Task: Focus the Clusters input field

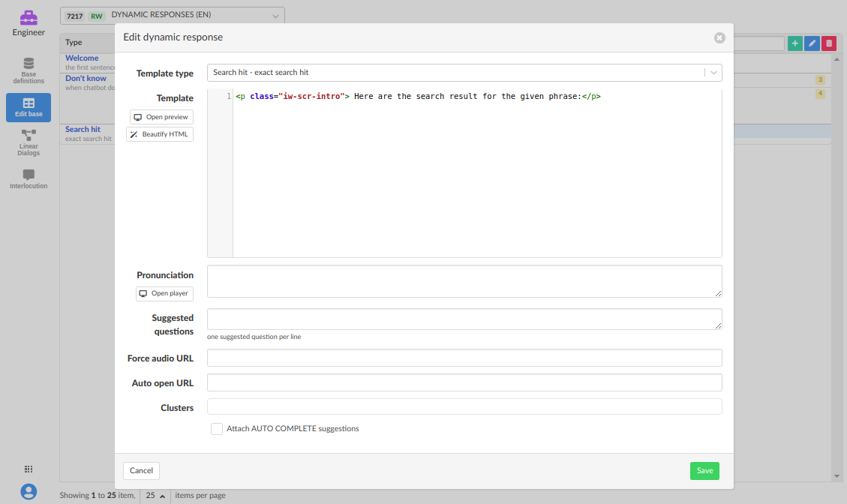Action: tap(464, 406)
